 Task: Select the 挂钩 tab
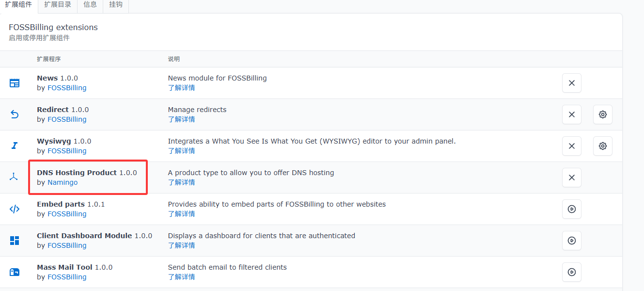pyautogui.click(x=116, y=5)
